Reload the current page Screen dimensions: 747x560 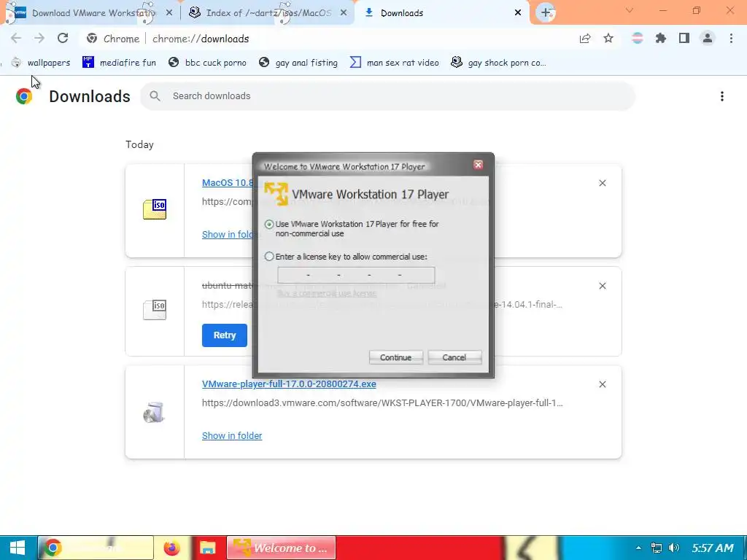pos(63,38)
